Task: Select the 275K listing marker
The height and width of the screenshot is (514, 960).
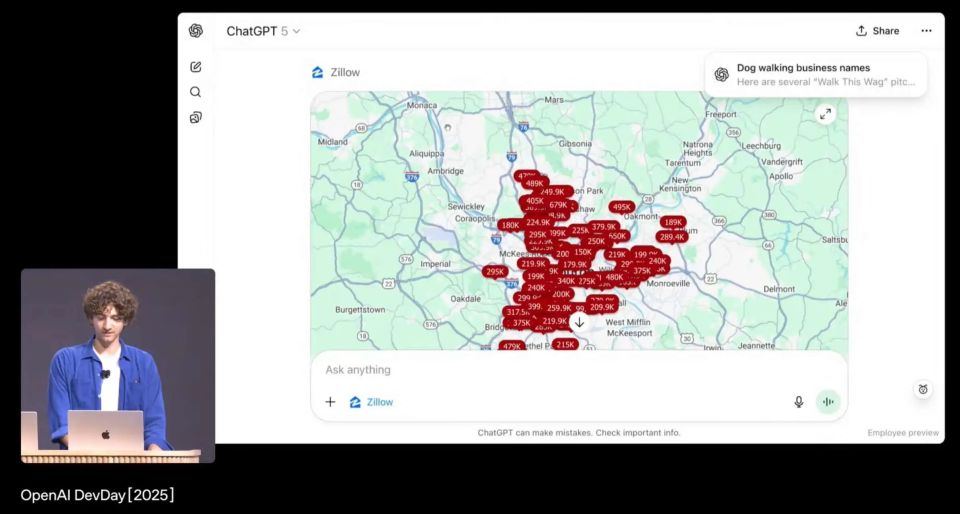Action: point(587,281)
